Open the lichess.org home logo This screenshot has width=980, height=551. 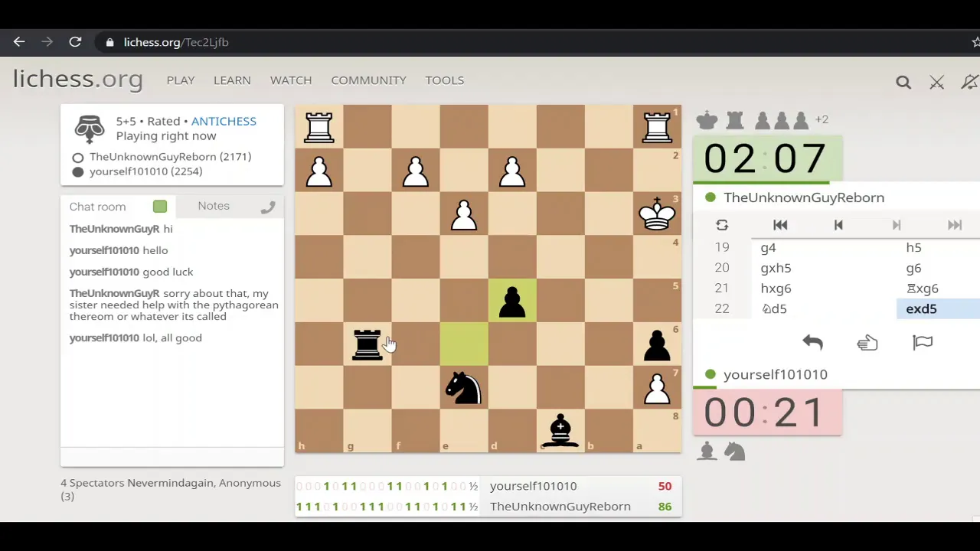pyautogui.click(x=77, y=79)
